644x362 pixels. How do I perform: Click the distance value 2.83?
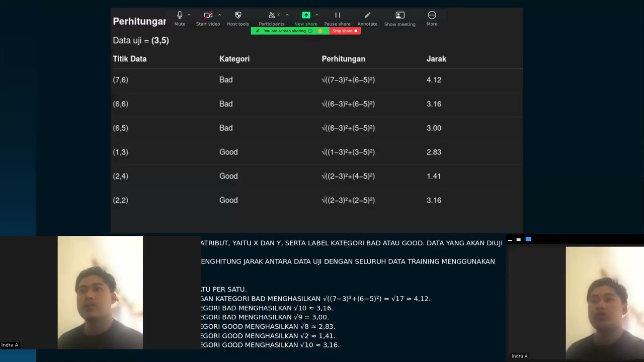point(434,152)
